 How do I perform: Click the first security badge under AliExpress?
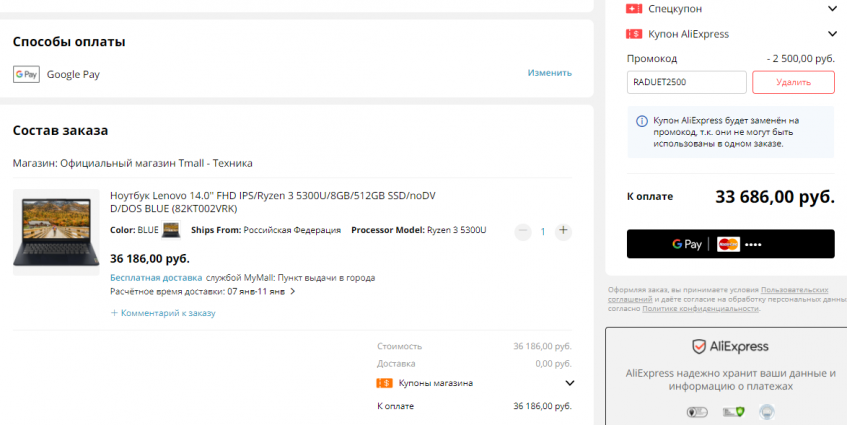click(x=697, y=413)
